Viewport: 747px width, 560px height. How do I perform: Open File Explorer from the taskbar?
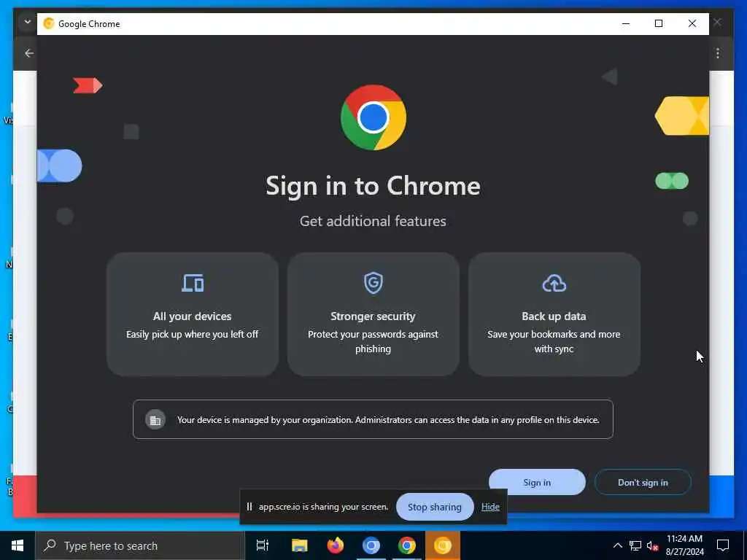(x=299, y=545)
